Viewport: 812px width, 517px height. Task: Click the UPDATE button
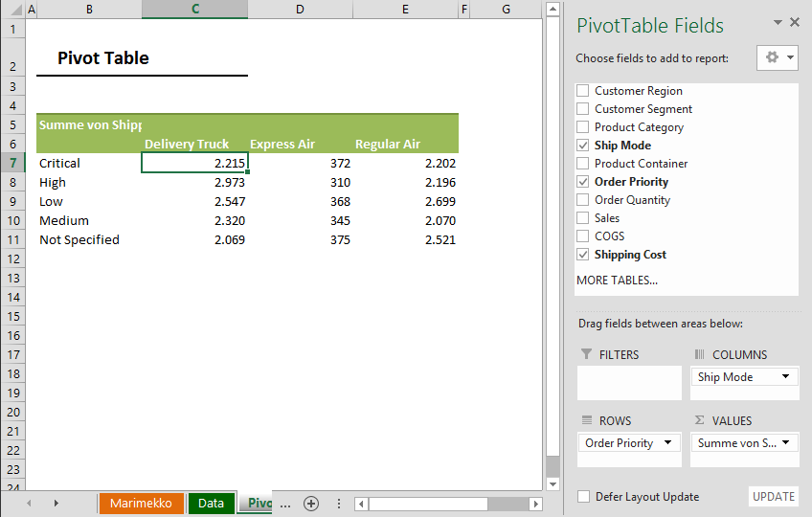[x=773, y=496]
